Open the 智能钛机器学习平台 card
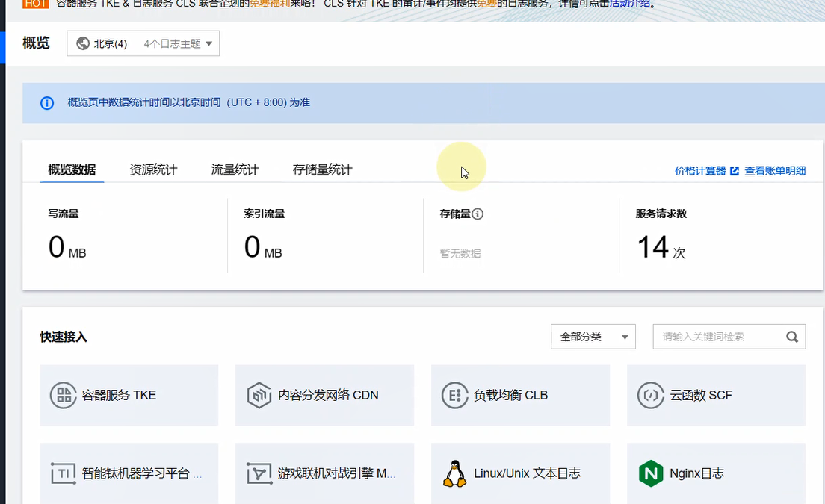 pyautogui.click(x=129, y=473)
